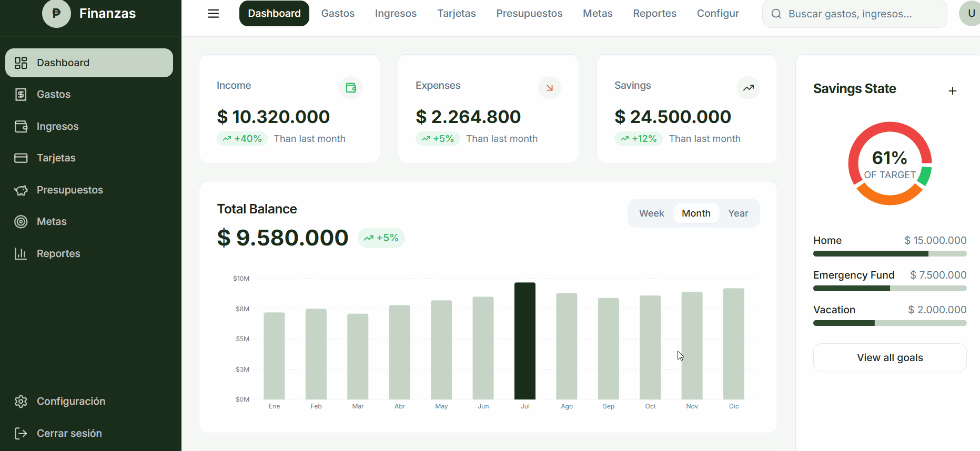Open Reportes label in the sidebar

[58, 254]
